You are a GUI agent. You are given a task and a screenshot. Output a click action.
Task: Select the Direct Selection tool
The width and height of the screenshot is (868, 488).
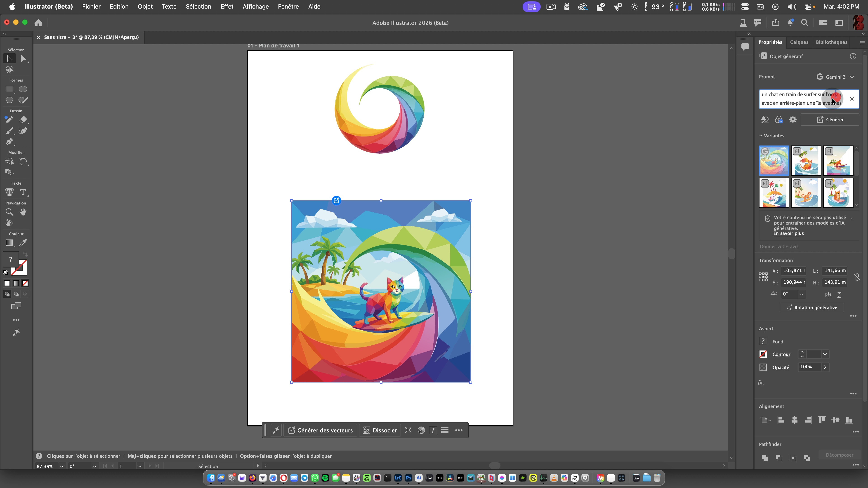tap(23, 59)
